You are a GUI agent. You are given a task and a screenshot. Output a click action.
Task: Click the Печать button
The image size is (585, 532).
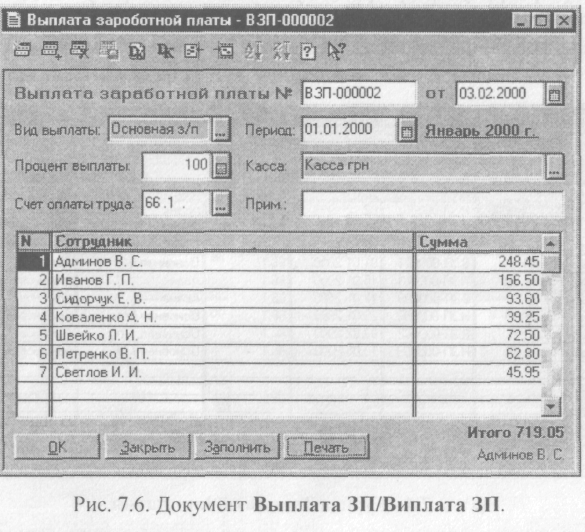click(326, 447)
